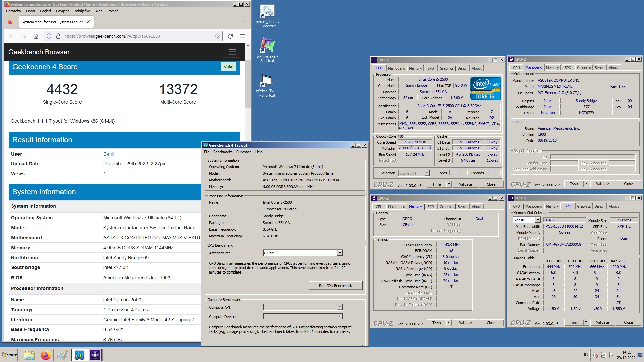
Task: Open the Action Center flag in tray
Action: tap(611, 355)
